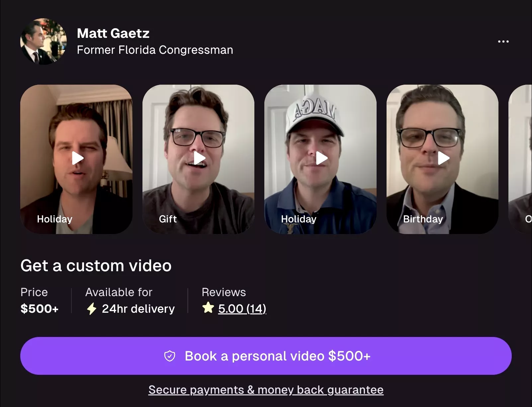Book a personal video for $500+
The height and width of the screenshot is (407, 532).
[266, 356]
